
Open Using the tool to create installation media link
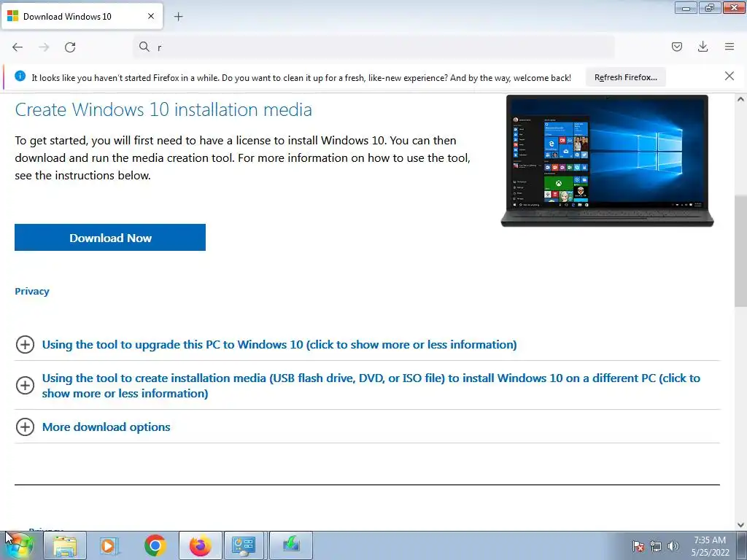[371, 386]
